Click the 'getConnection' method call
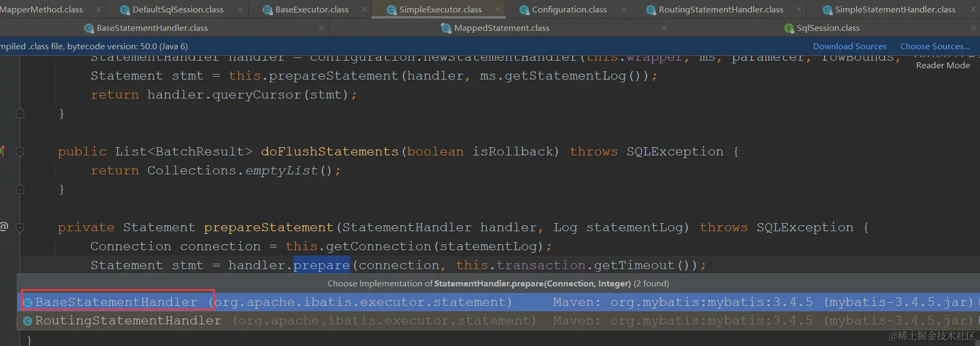 click(378, 246)
